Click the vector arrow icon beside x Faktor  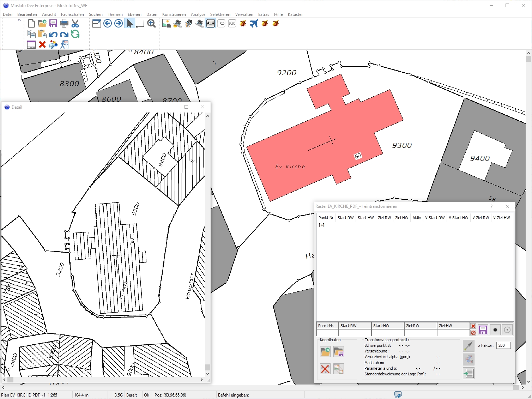(468, 346)
